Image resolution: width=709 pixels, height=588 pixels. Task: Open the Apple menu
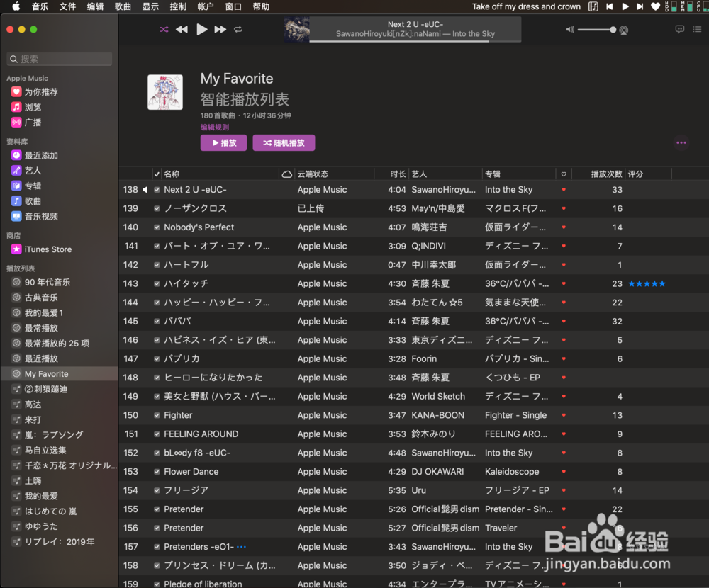click(16, 6)
